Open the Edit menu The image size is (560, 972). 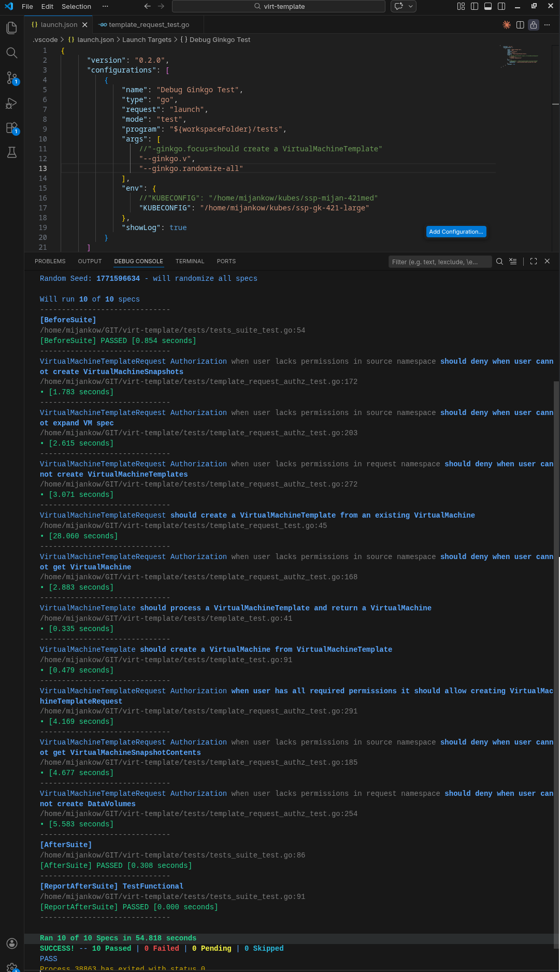[x=47, y=6]
